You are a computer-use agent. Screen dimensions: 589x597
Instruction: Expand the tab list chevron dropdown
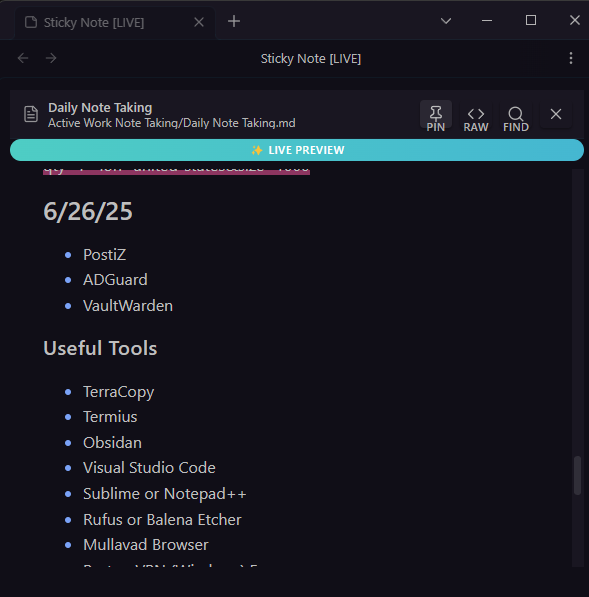(446, 21)
